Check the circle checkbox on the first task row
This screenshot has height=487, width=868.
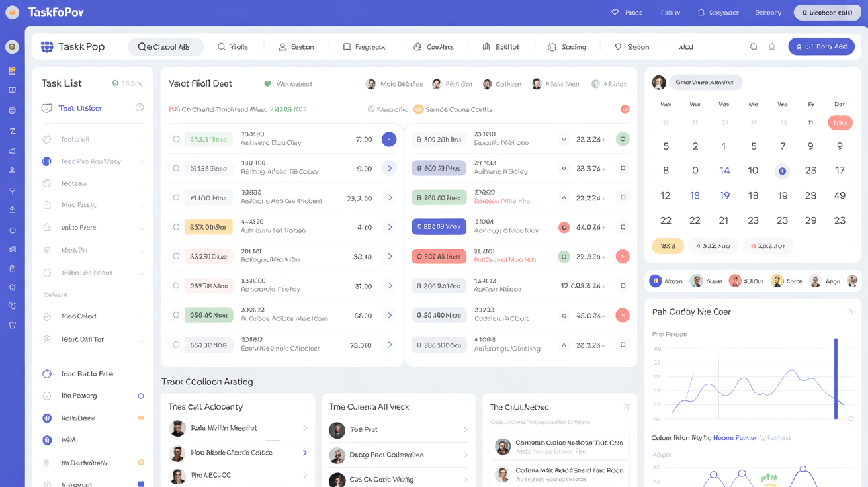tap(177, 139)
